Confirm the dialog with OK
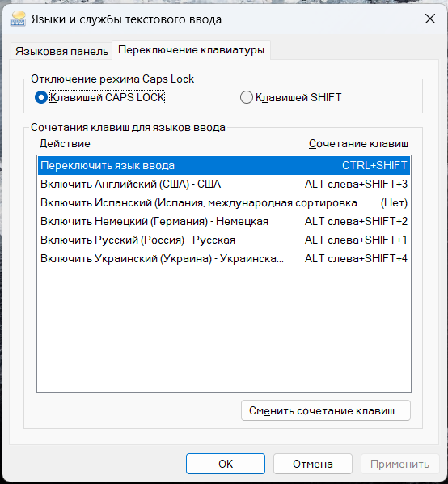This screenshot has height=484, width=448. click(x=226, y=464)
